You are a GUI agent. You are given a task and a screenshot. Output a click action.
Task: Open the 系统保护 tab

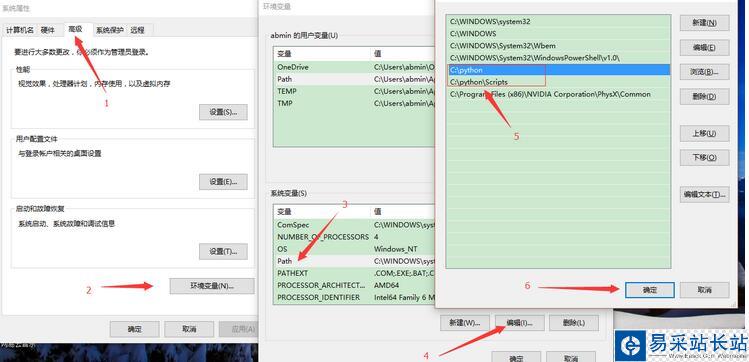110,30
